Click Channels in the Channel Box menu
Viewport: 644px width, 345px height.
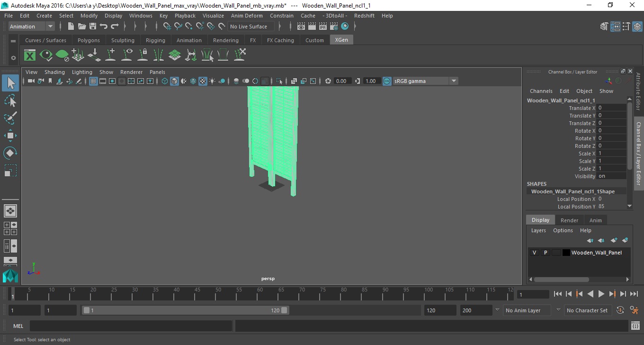tap(541, 91)
